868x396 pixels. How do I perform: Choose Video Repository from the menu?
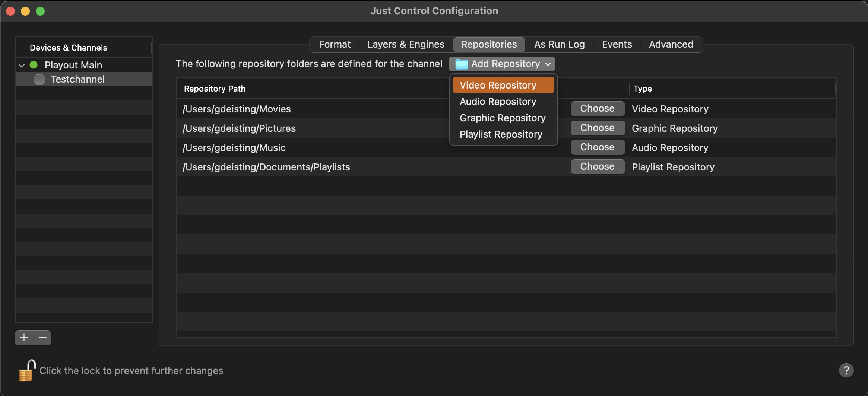[503, 85]
